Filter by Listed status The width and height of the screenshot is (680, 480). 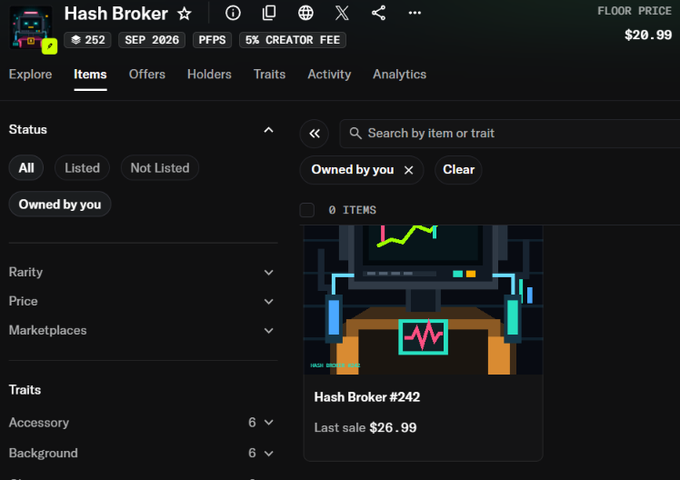pyautogui.click(x=82, y=168)
